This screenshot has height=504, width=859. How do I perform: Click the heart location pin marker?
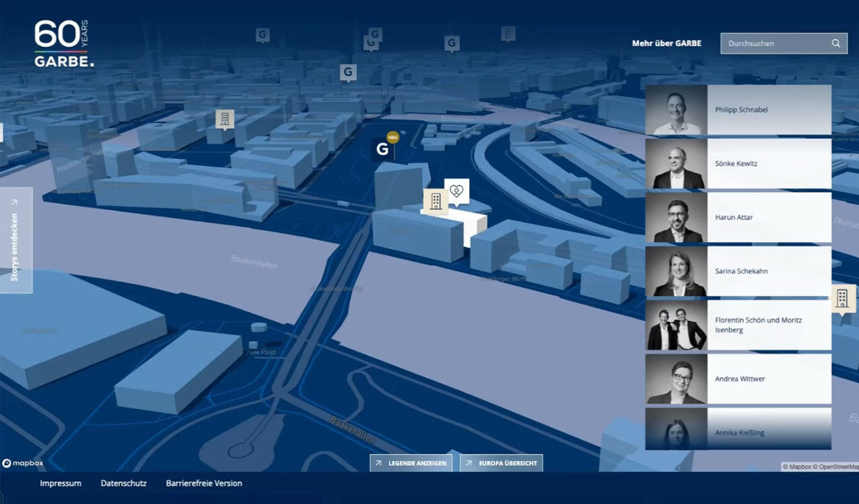[457, 191]
